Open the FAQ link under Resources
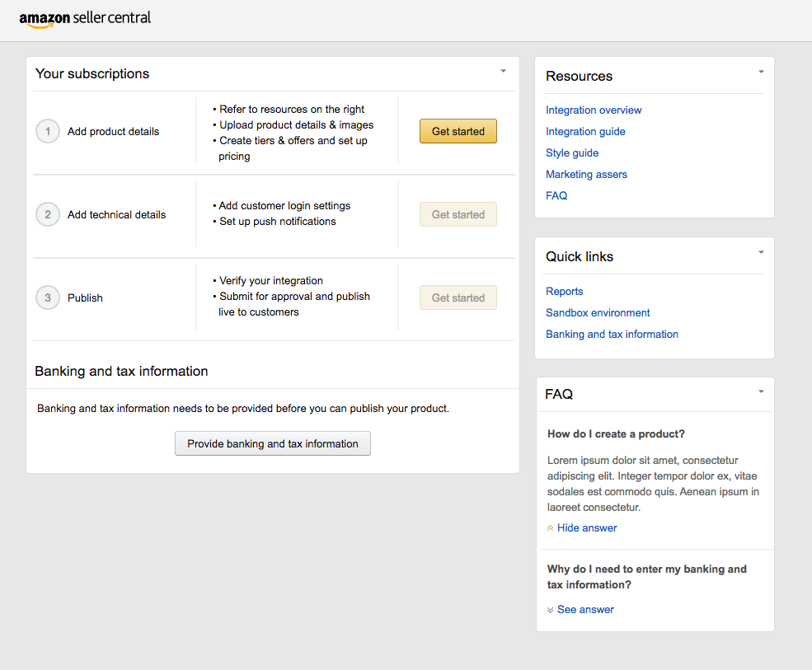The image size is (812, 670). tap(556, 195)
